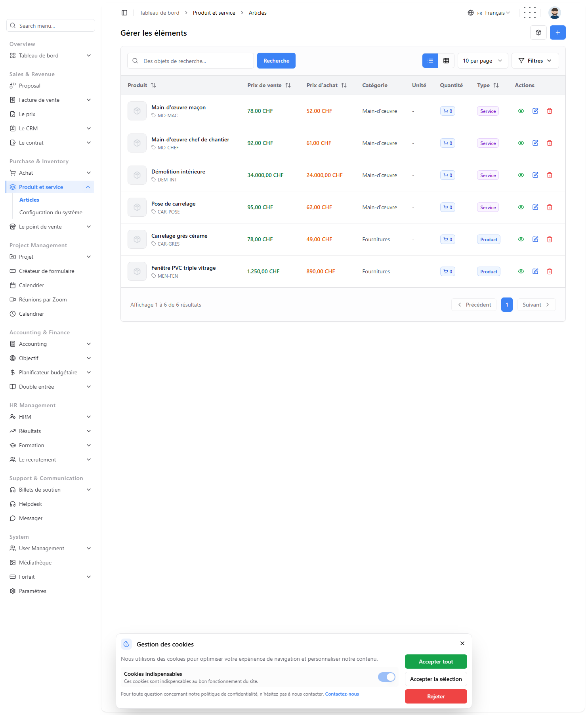Switch to list view layout
The height and width of the screenshot is (715, 588).
tap(430, 61)
